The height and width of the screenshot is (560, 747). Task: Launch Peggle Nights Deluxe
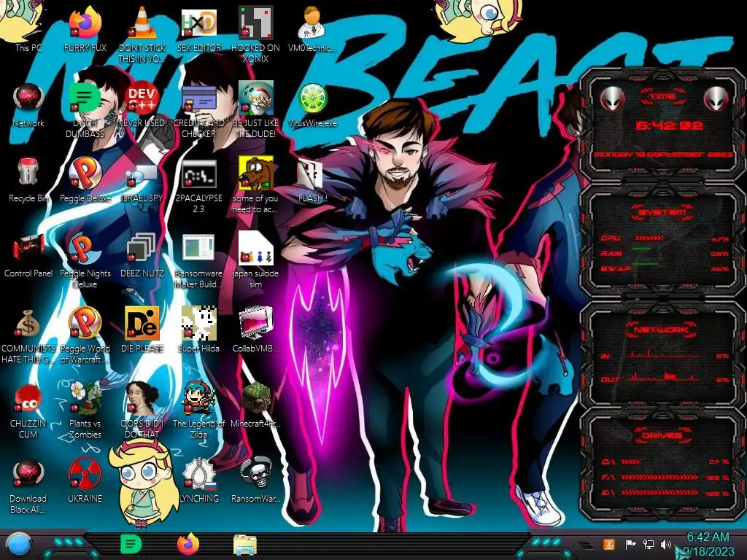coord(85,248)
